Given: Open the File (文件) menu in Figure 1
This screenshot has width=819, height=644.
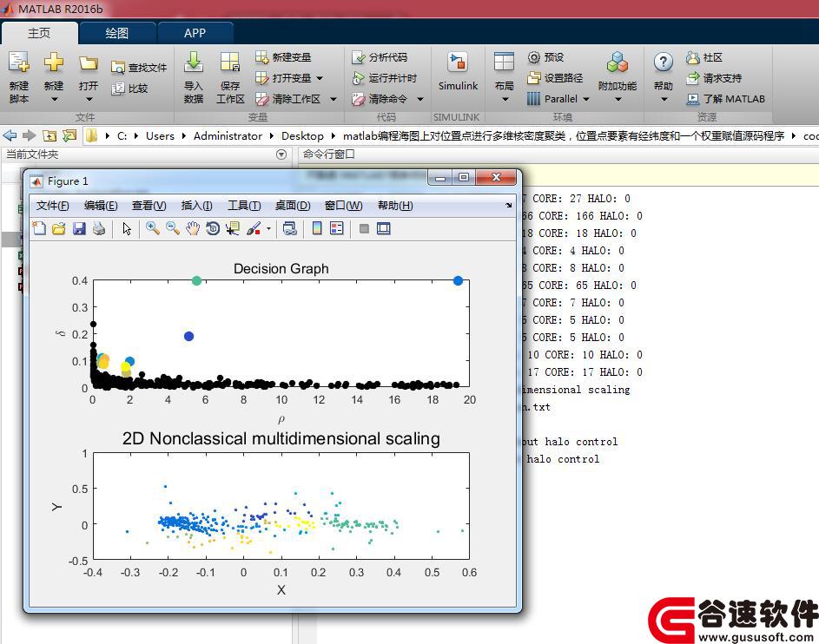Looking at the screenshot, I should pyautogui.click(x=52, y=206).
